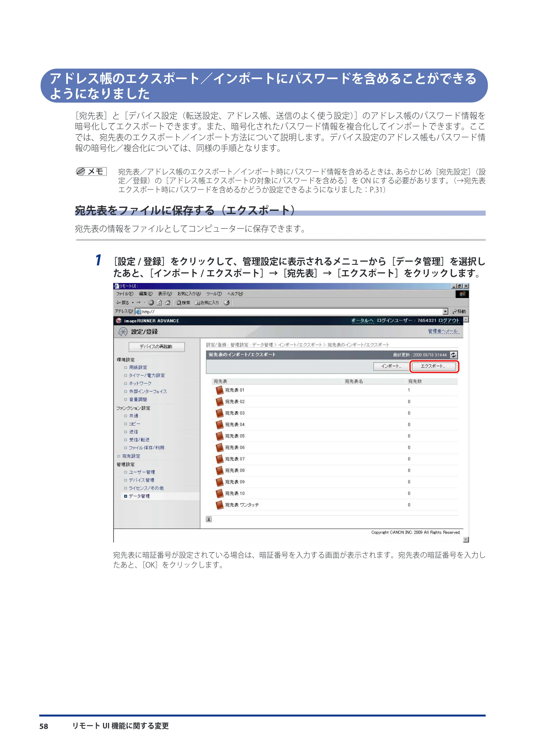
Task: Follow the ポータルへ link
Action: coord(362,320)
